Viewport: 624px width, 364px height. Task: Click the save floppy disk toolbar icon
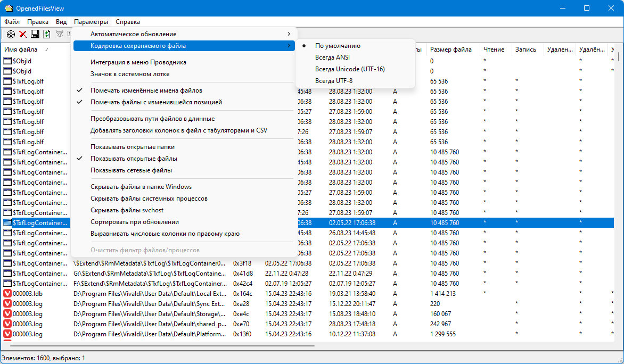[35, 34]
